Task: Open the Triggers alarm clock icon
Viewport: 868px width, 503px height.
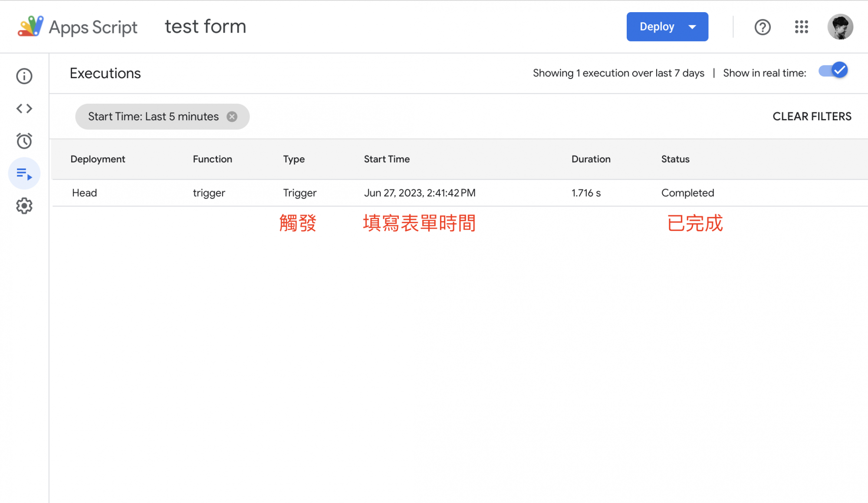Action: (24, 141)
